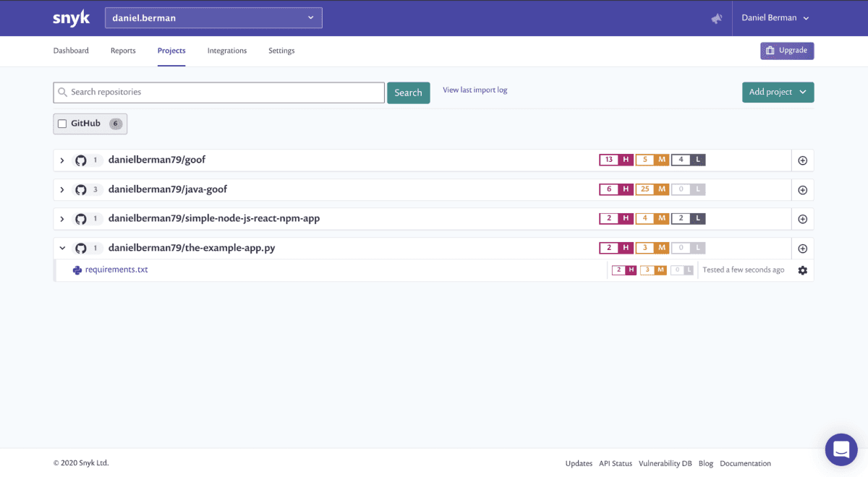Click the plus icon for danielberman79/java-goof
868x477 pixels.
(x=802, y=190)
